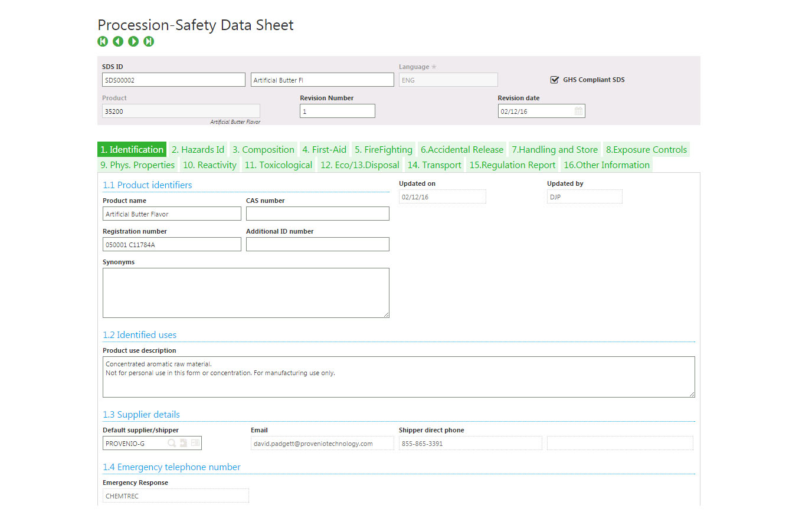Open 6.Accidental Release tab
This screenshot has height=525, width=812.
pos(462,150)
